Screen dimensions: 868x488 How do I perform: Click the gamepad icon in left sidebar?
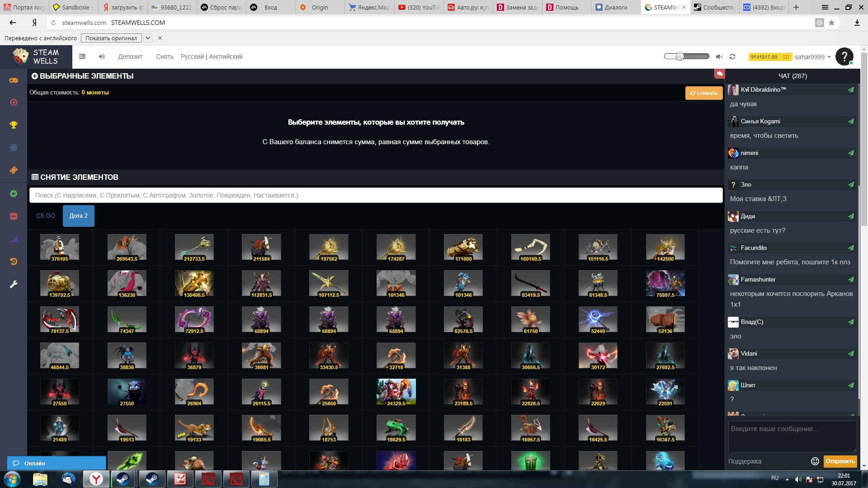click(14, 80)
